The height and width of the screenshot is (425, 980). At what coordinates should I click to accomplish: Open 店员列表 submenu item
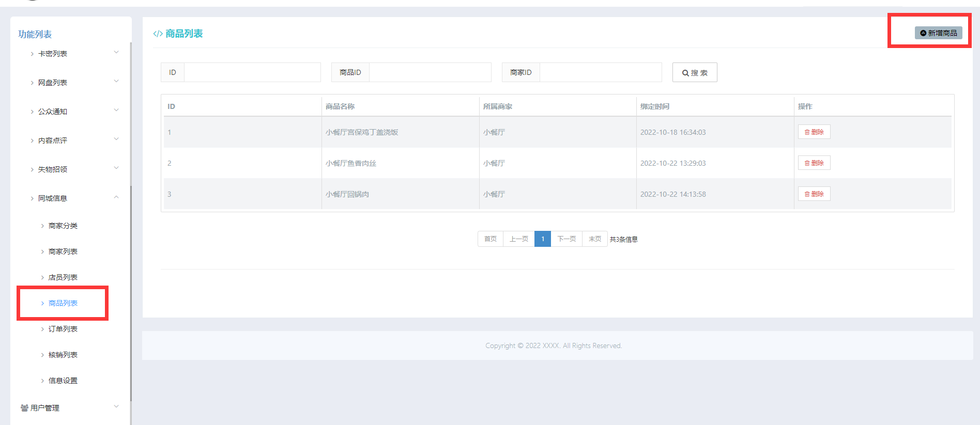pyautogui.click(x=63, y=277)
